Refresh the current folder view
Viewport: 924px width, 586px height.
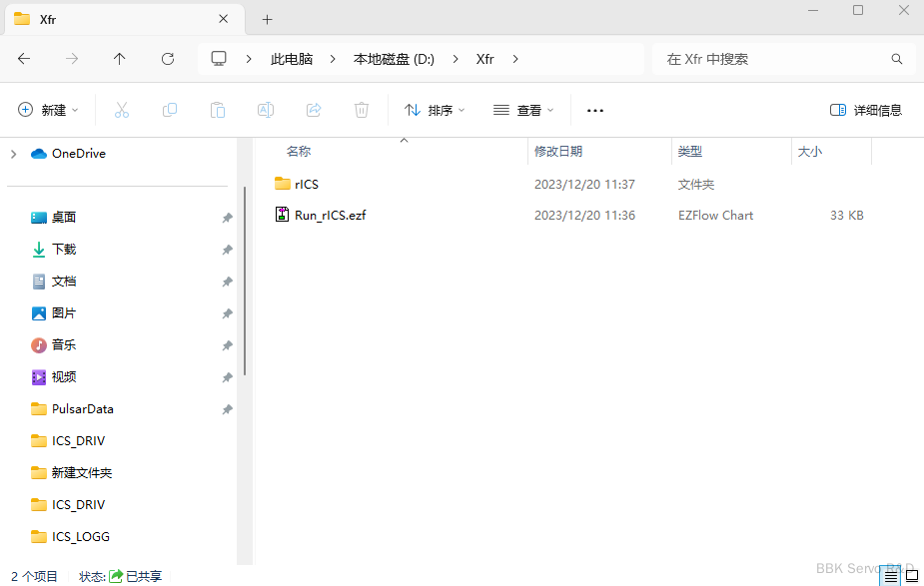point(168,59)
